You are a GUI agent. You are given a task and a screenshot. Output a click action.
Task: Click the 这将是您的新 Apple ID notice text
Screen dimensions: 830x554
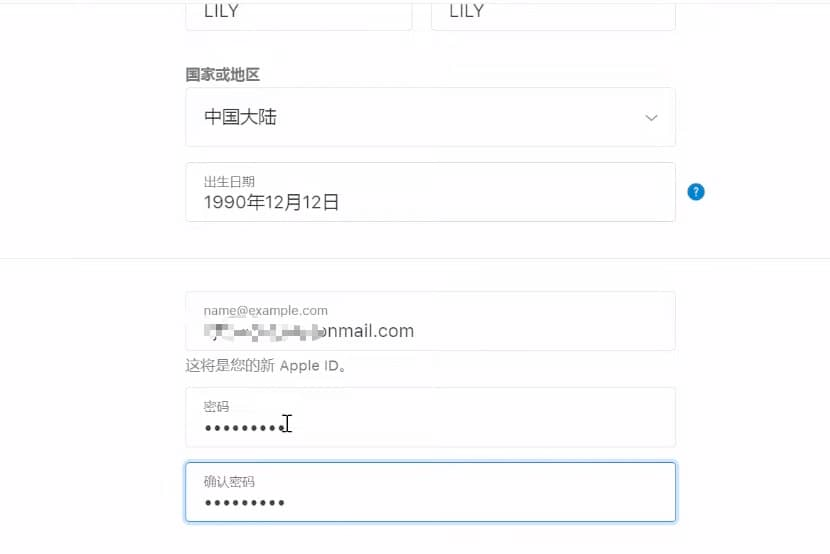coord(266,366)
